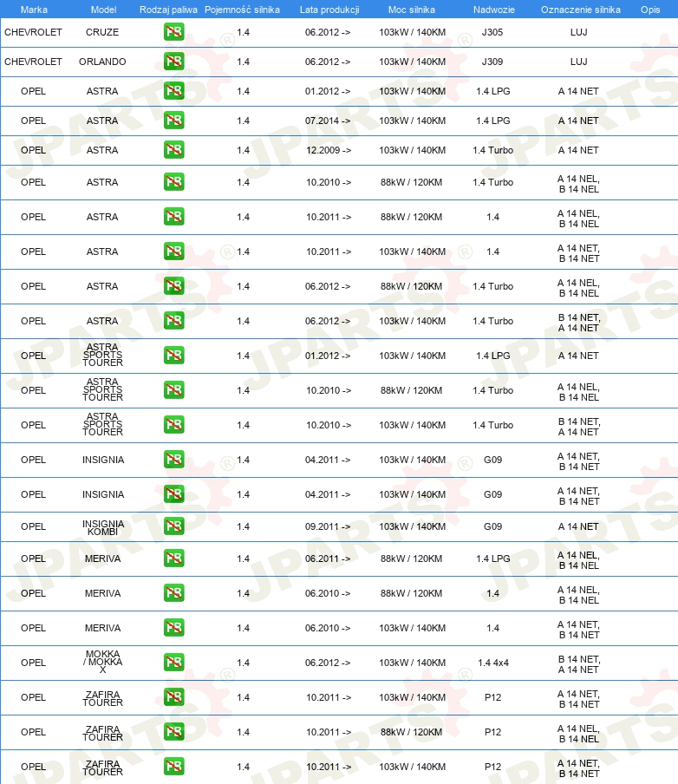678x784 pixels.
Task: Click the Marka column header
Action: 34,10
